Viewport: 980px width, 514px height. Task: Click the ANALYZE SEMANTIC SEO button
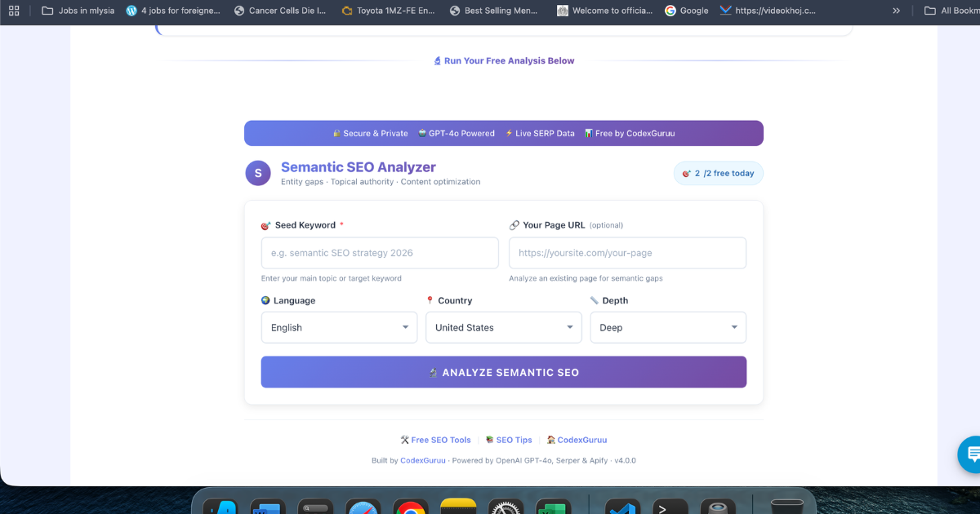coord(504,372)
